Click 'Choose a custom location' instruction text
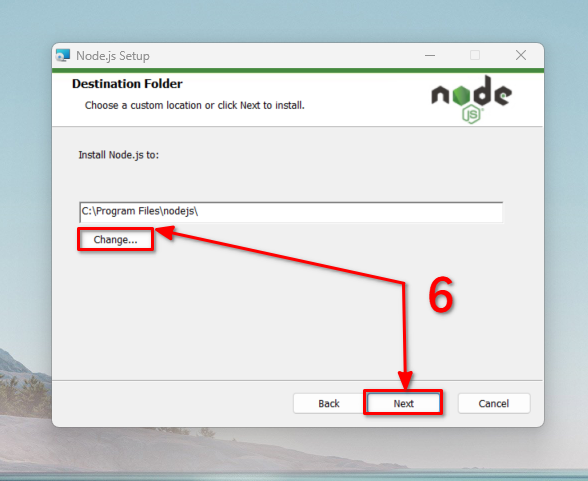Screen dimensions: 588x481 click(x=195, y=105)
